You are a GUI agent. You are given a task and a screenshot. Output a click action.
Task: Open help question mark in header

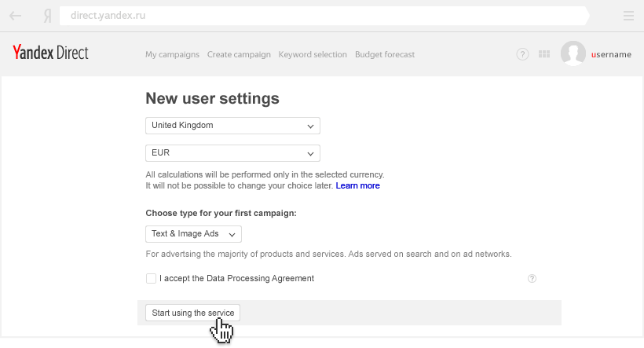[522, 54]
